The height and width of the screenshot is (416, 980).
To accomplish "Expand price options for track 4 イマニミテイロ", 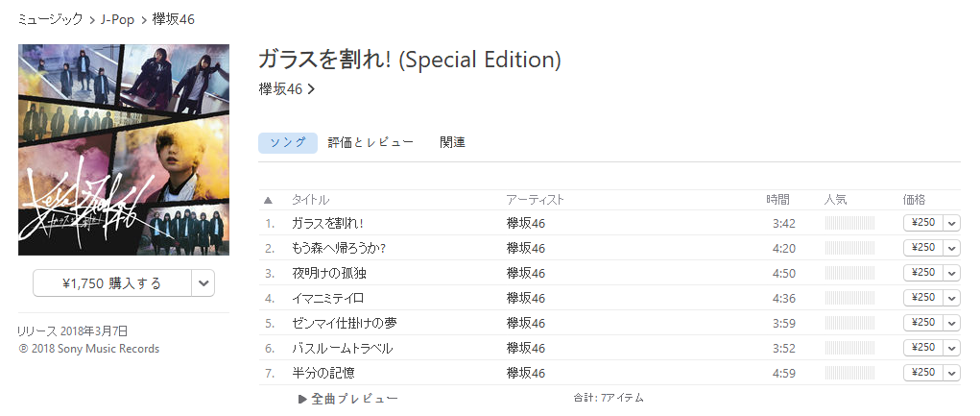I will (952, 298).
